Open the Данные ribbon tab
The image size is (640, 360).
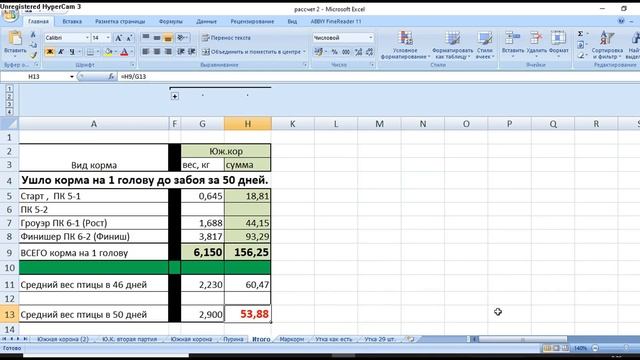click(207, 21)
